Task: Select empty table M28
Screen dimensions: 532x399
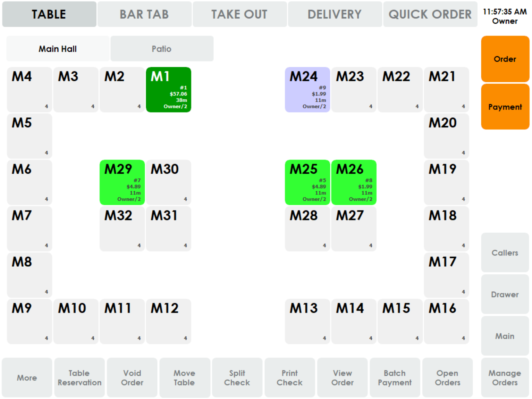Action: click(307, 229)
